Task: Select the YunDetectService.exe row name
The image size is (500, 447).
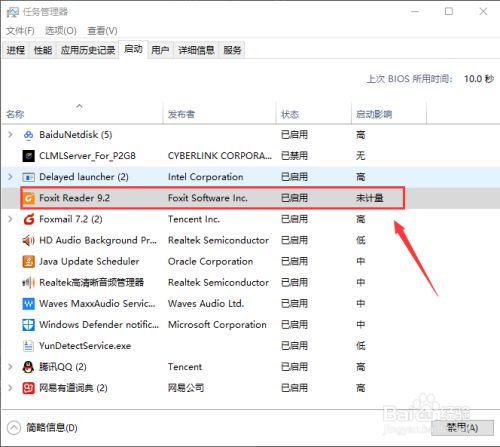Action: tap(85, 346)
